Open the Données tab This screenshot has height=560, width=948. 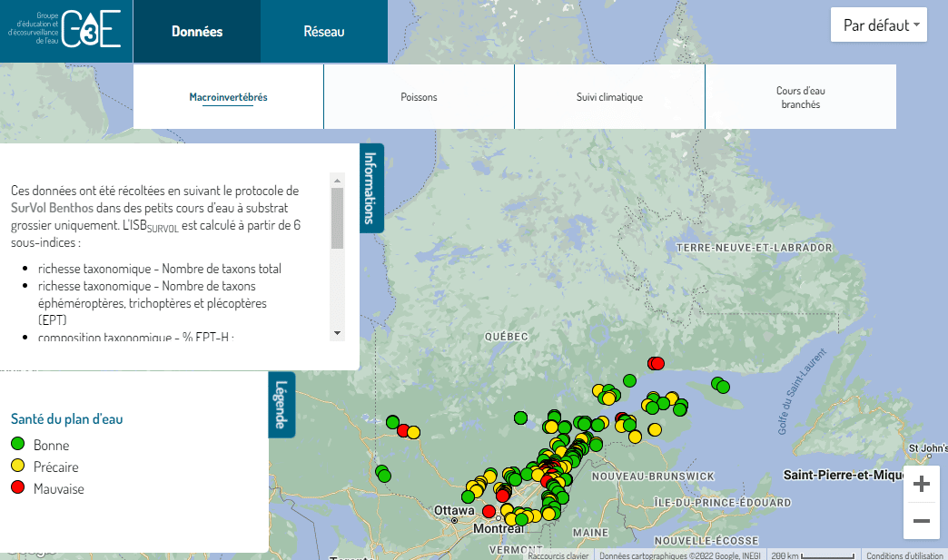pyautogui.click(x=197, y=32)
